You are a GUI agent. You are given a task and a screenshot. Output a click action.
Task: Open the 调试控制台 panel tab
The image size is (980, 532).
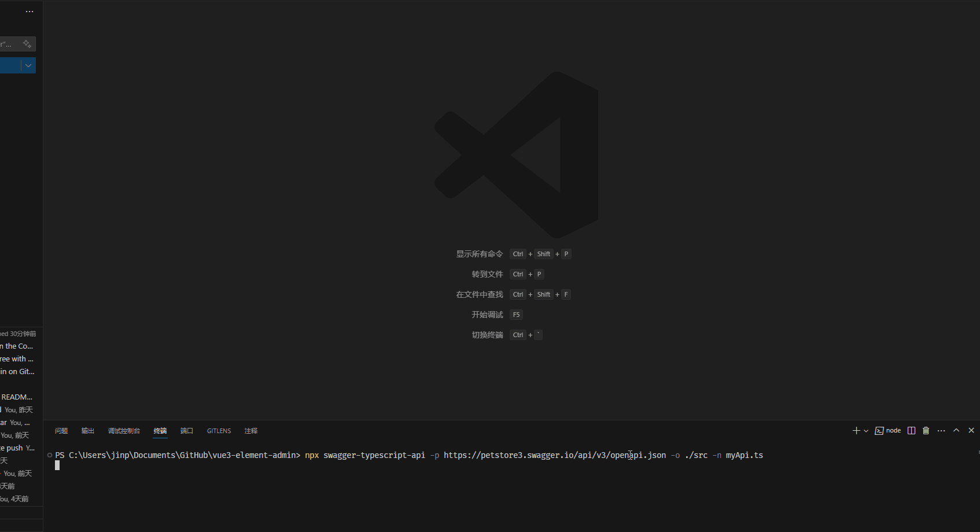[x=124, y=431]
